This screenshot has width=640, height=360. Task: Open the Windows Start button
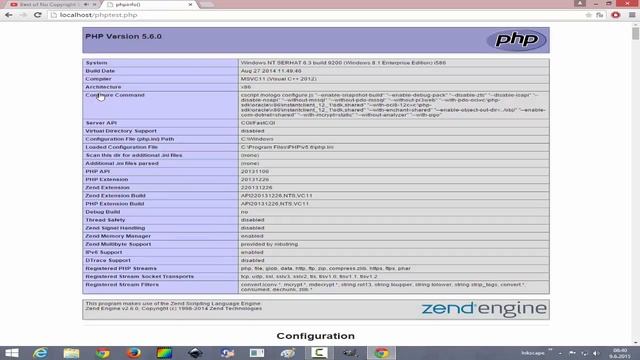pyautogui.click(x=11, y=353)
